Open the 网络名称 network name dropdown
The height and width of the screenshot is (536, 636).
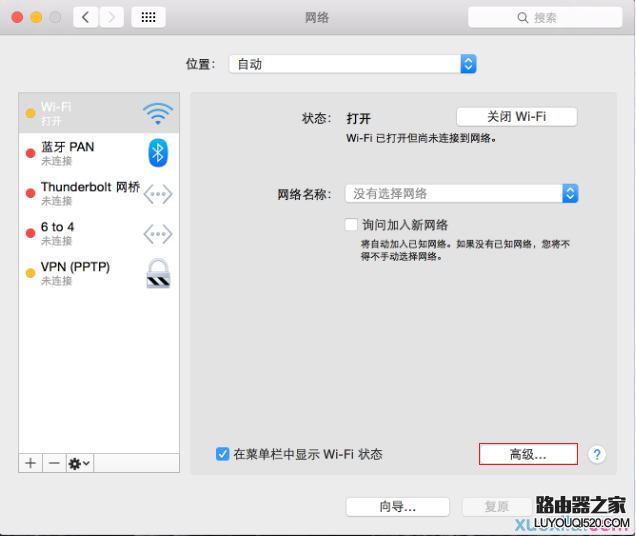pyautogui.click(x=462, y=194)
